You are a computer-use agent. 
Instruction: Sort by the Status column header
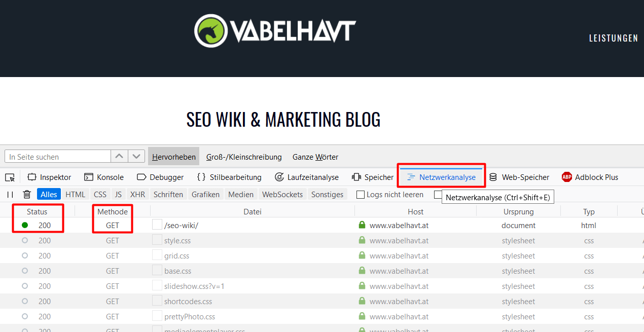(x=37, y=211)
